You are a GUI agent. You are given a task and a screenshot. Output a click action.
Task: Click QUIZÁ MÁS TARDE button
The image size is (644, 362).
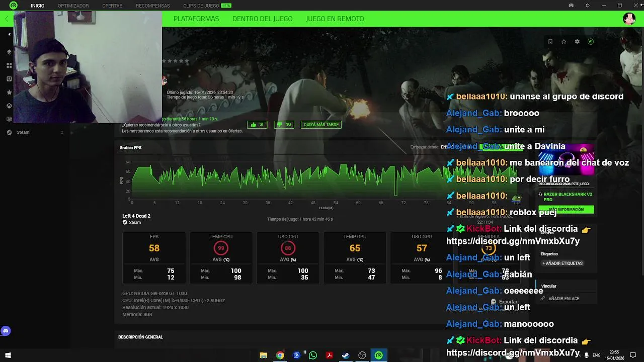pyautogui.click(x=321, y=124)
